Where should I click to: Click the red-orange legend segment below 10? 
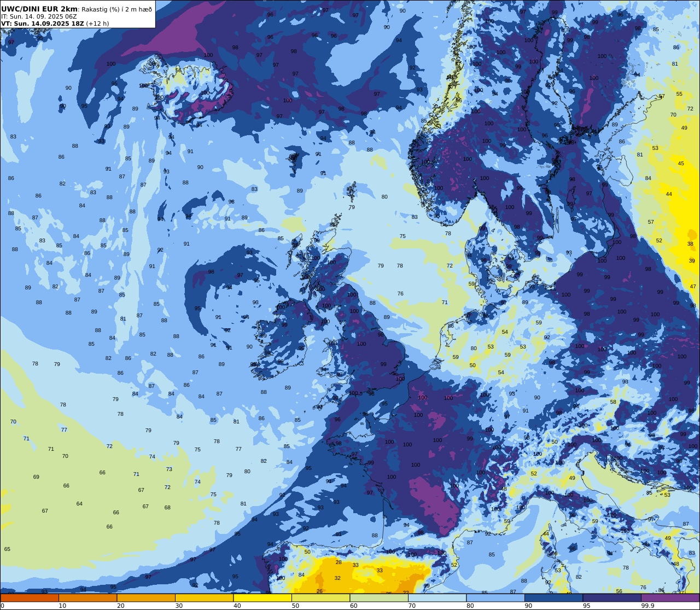pos(30,597)
